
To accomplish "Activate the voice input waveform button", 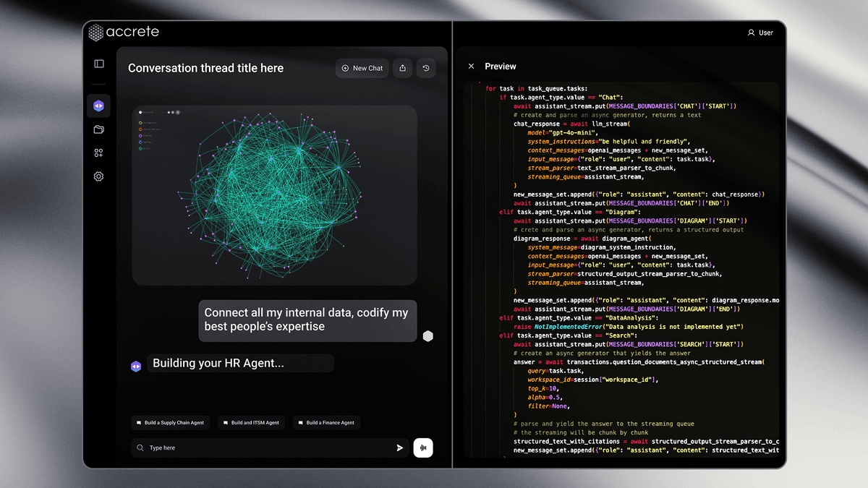I will click(x=423, y=448).
